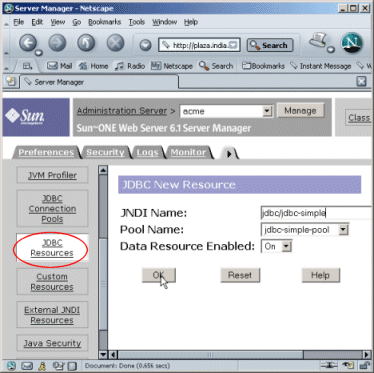Open My Netscape from the personal toolbar

click(172, 66)
